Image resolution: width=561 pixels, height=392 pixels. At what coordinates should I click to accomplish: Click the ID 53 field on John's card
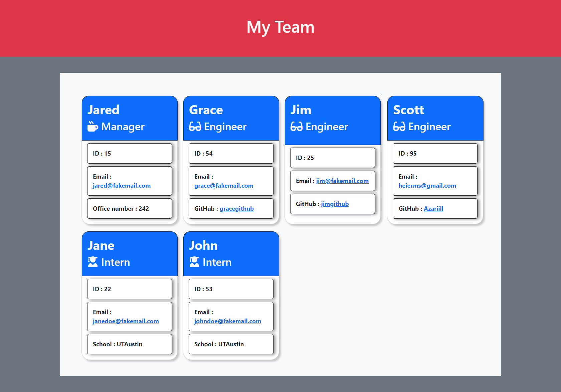(x=231, y=289)
